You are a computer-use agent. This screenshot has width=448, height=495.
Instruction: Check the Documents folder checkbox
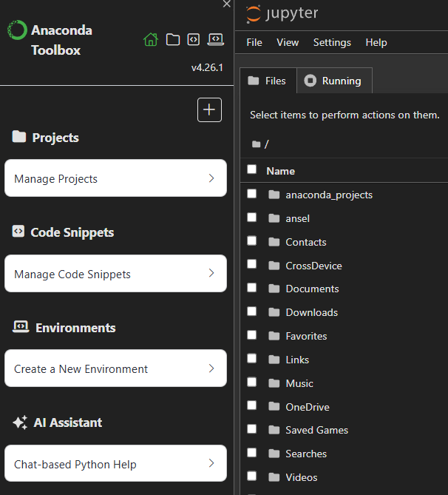click(x=252, y=288)
